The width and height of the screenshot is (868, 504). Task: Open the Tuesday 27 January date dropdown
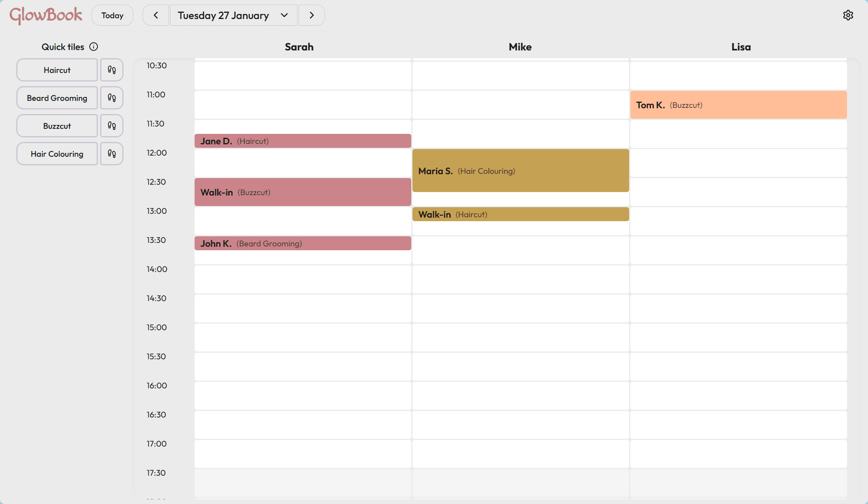[x=233, y=15]
